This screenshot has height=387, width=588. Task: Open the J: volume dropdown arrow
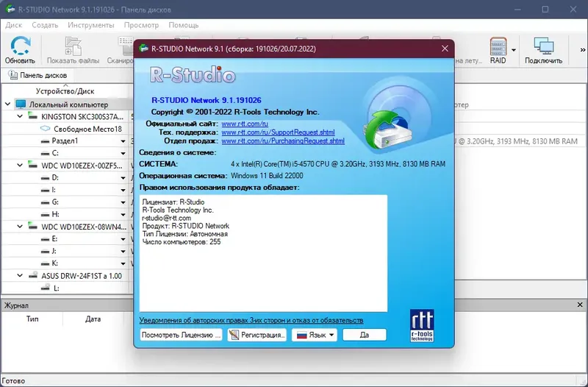[123, 251]
